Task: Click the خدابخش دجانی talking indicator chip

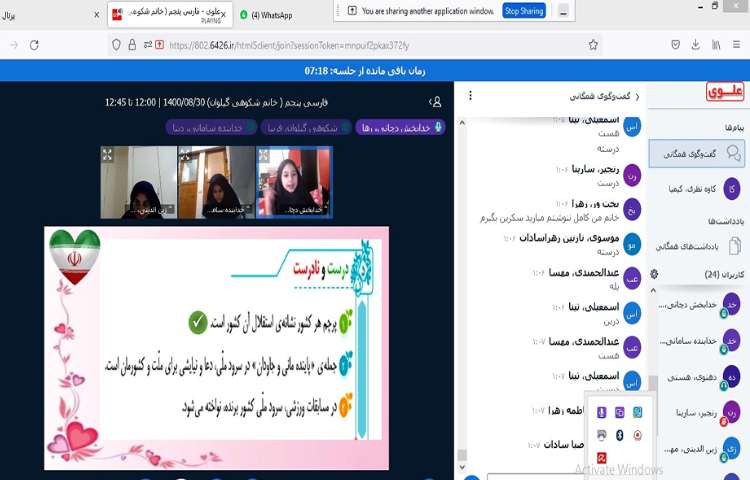Action: point(400,128)
